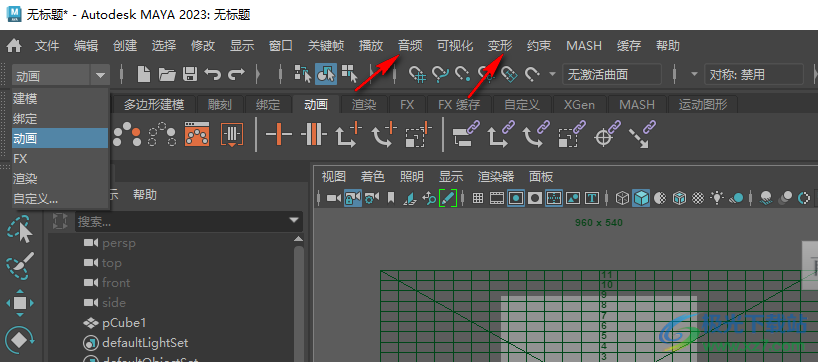Switch to the 雕刻 shelf tab
818x362 pixels.
point(219,104)
